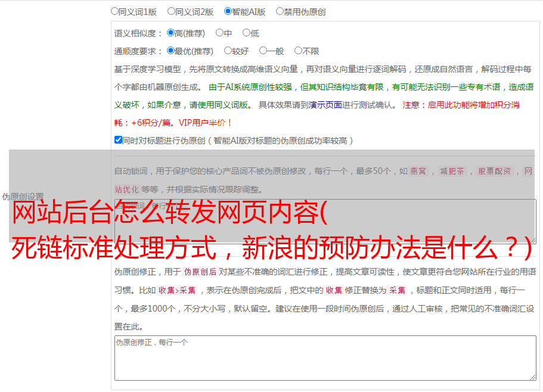
Task: Set 通顺度要求 to 最优(推荐)
Action: pos(170,51)
